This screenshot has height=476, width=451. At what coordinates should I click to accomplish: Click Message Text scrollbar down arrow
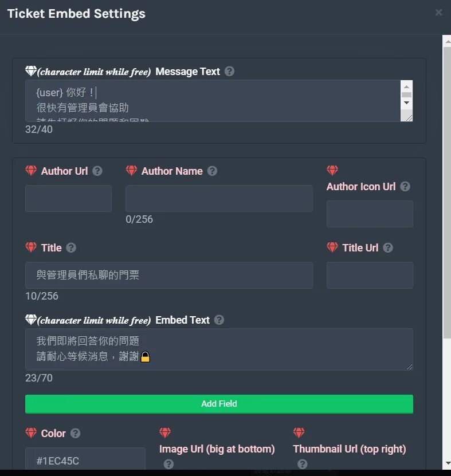coord(406,103)
